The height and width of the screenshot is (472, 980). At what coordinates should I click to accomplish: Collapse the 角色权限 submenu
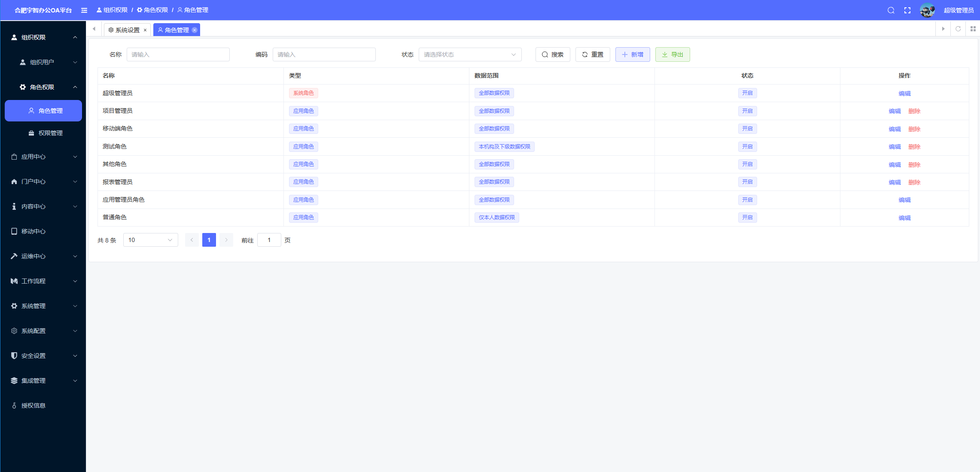coord(43,87)
